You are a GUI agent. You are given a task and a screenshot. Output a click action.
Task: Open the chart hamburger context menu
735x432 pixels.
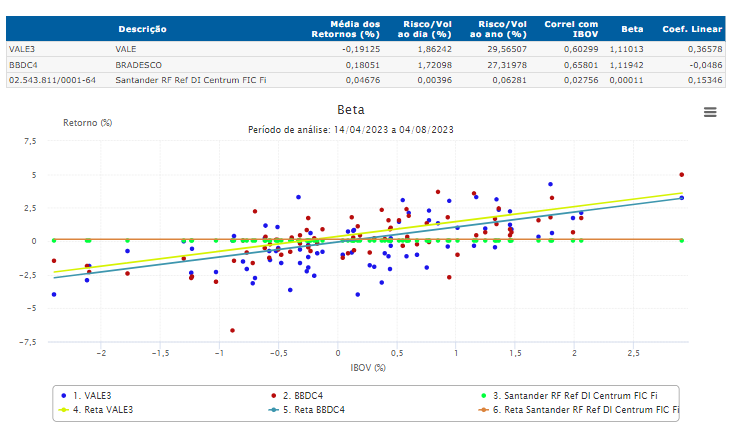click(710, 112)
